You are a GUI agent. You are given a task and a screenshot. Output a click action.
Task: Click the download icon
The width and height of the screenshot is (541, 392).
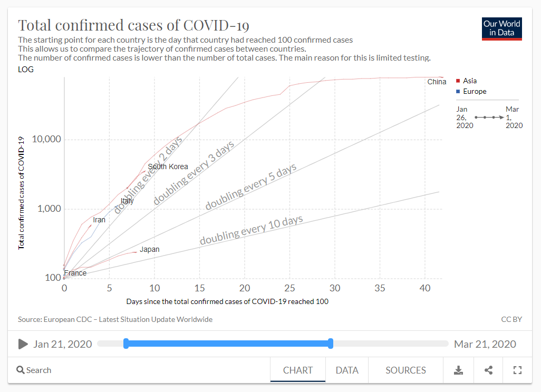click(x=458, y=370)
